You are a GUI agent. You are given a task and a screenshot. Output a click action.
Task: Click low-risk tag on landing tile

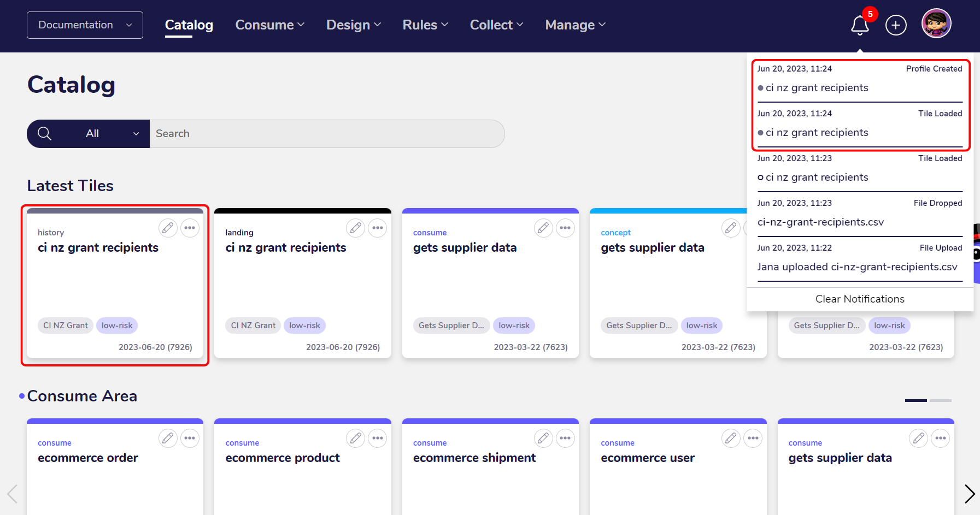(304, 325)
